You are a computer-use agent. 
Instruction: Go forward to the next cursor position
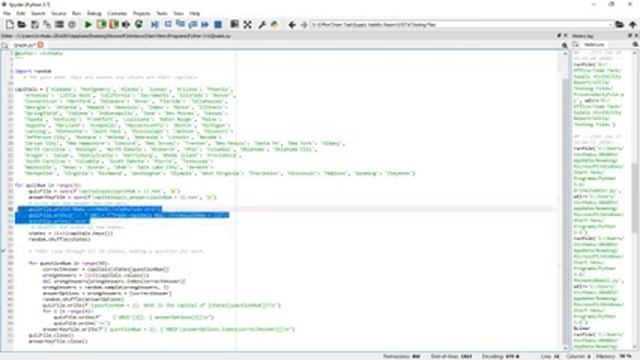click(304, 24)
